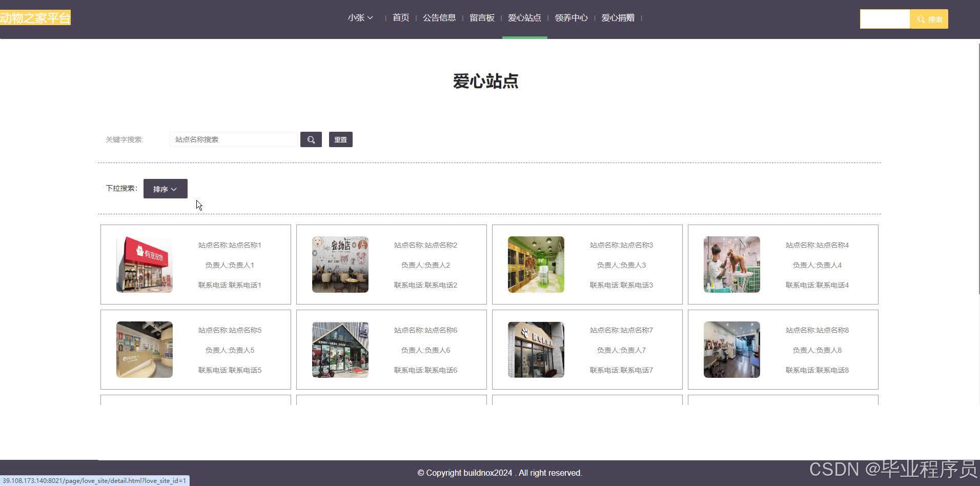This screenshot has width=980, height=486.
Task: Open the 爱心捐赠 nav item
Action: 618,18
